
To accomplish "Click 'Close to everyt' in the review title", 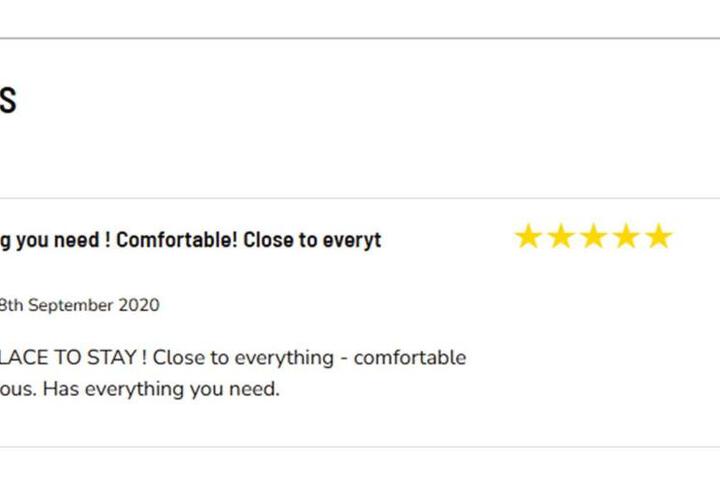I will (312, 240).
